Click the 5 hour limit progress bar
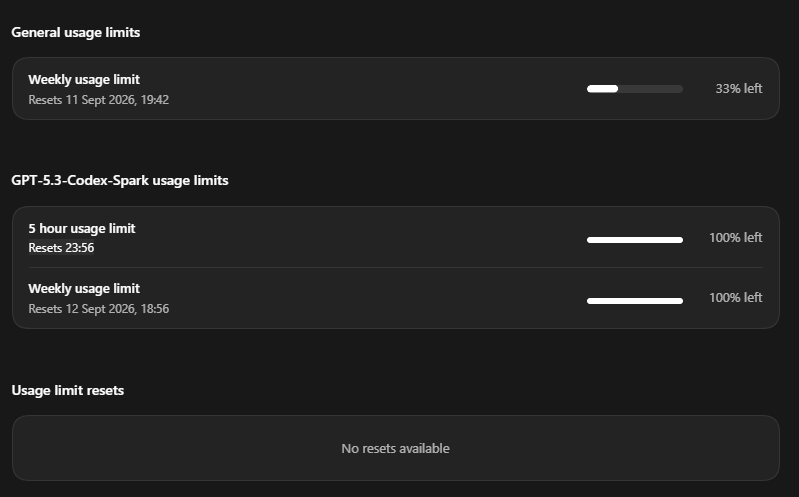Image resolution: width=799 pixels, height=497 pixels. [x=634, y=240]
